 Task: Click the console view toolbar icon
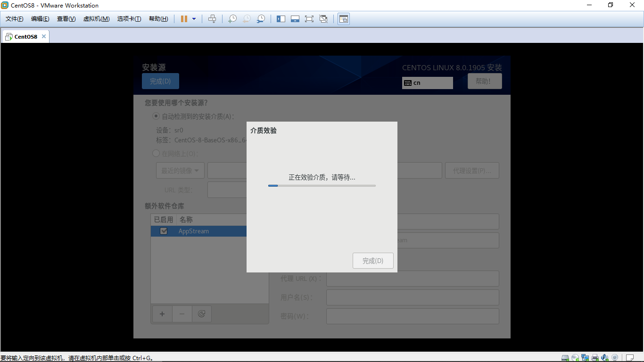[344, 19]
